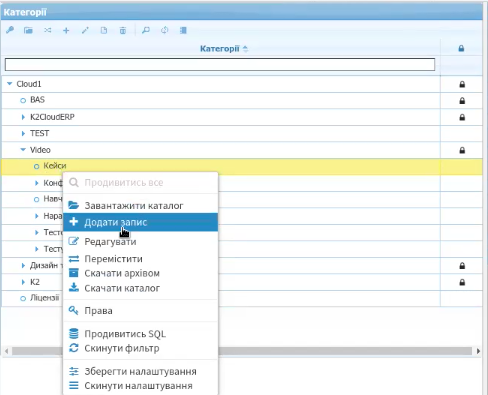Expand the K2CloudERP tree node
The image size is (488, 395).
(x=23, y=117)
